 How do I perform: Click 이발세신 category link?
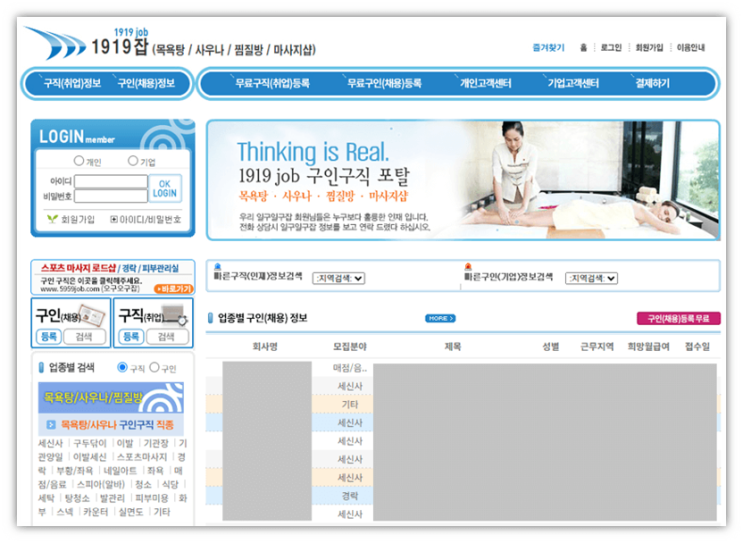[90, 457]
